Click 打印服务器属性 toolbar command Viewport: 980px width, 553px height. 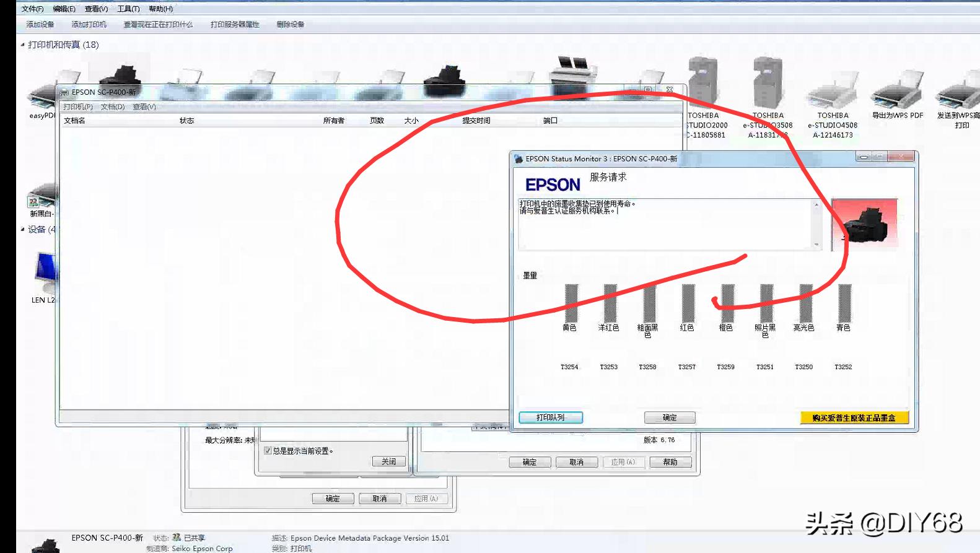pos(235,24)
